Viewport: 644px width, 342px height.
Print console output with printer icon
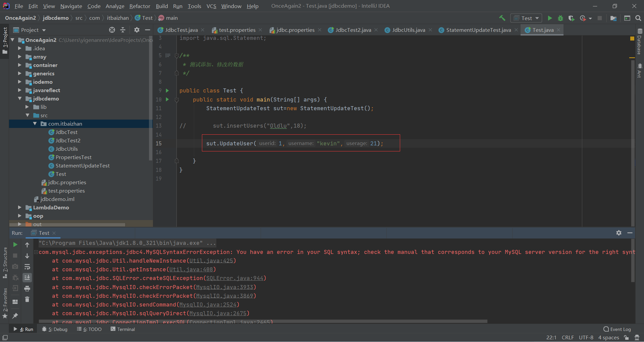tap(27, 288)
